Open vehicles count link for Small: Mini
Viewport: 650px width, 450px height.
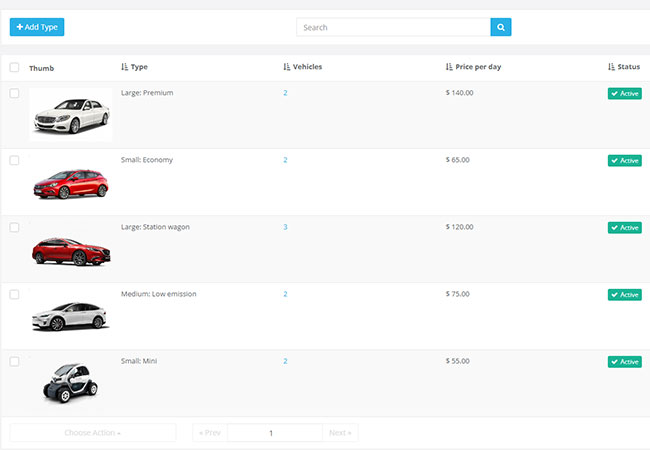285,361
